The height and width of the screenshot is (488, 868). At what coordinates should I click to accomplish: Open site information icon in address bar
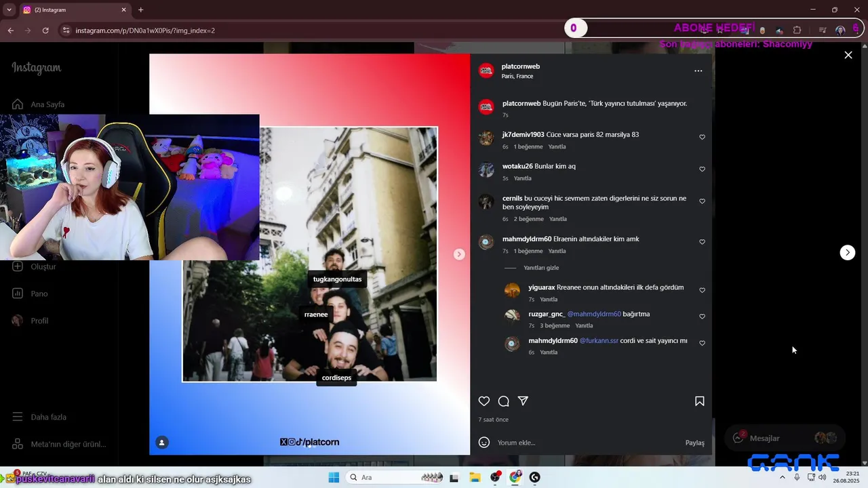(x=66, y=30)
